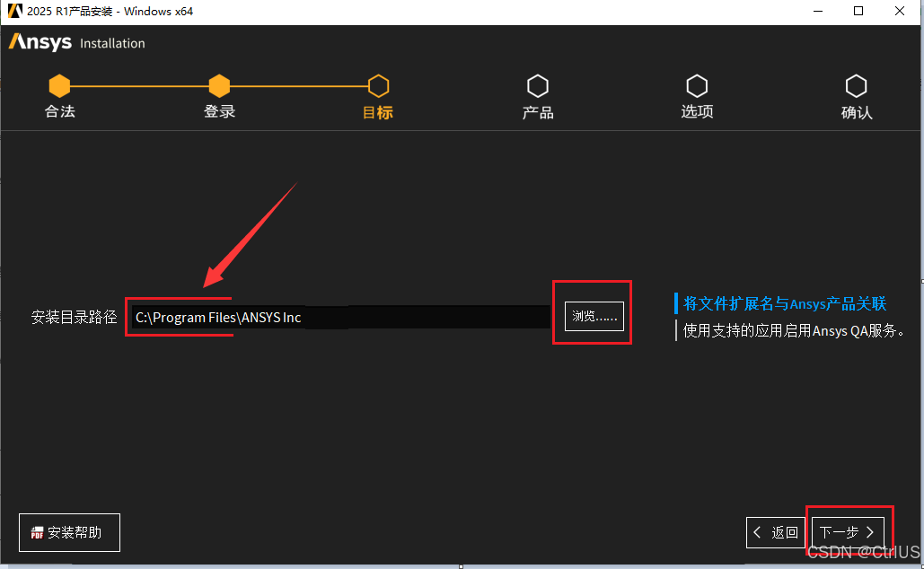Select the 目标 step hexagon icon
The image size is (924, 569).
[378, 86]
